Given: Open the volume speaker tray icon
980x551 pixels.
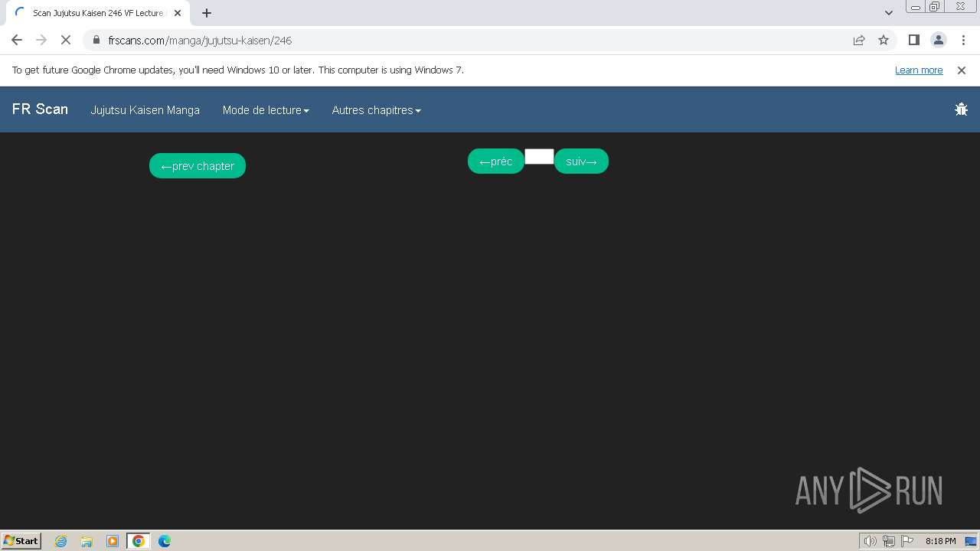Looking at the screenshot, I should (x=870, y=541).
